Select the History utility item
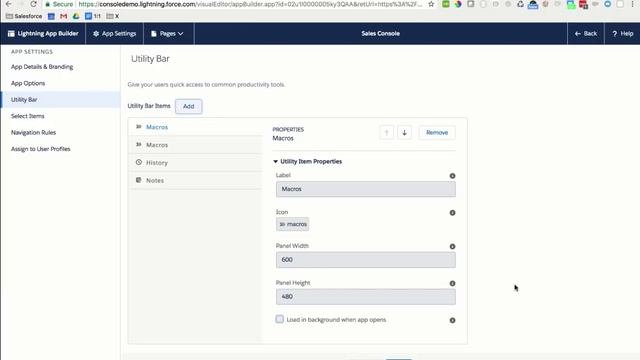 (x=196, y=162)
